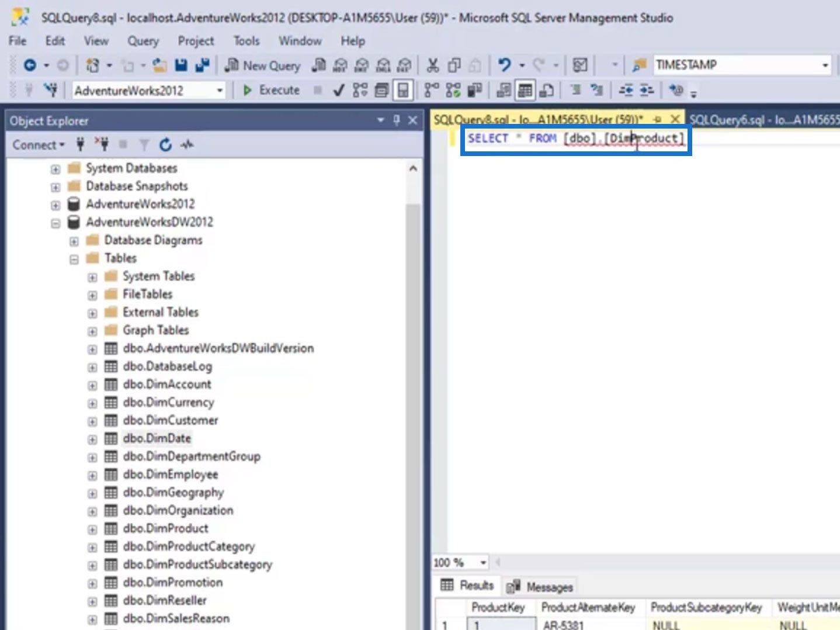Screen dimensions: 840x630
Task: Click the Parse checkmark icon
Action: pyautogui.click(x=338, y=90)
